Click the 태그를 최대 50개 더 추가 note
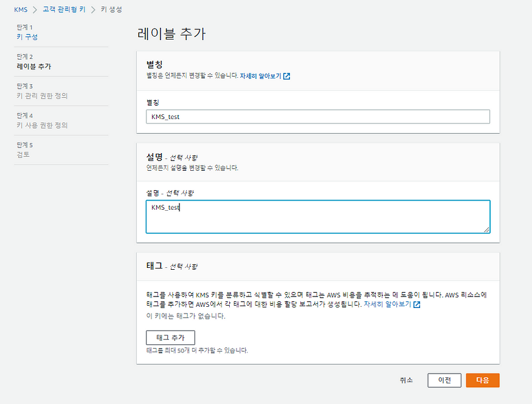Image resolution: width=532 pixels, height=404 pixels. (197, 350)
